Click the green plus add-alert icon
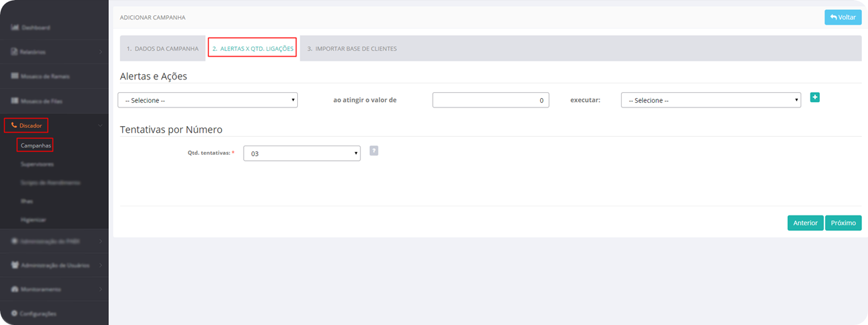 [815, 97]
